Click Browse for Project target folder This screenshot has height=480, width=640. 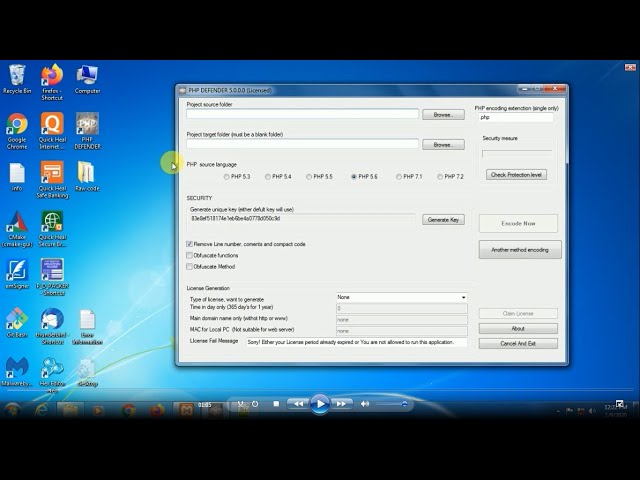[443, 144]
